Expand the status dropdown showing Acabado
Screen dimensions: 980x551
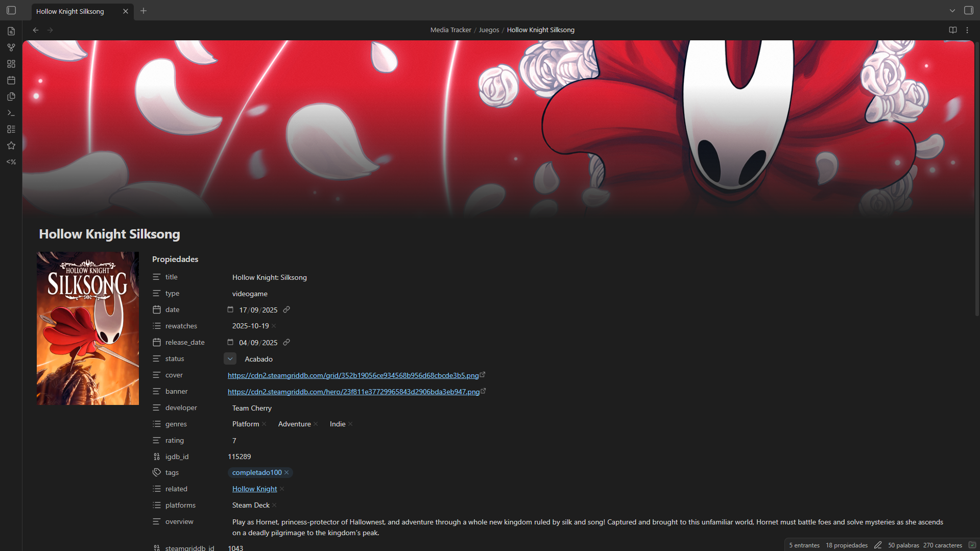230,359
